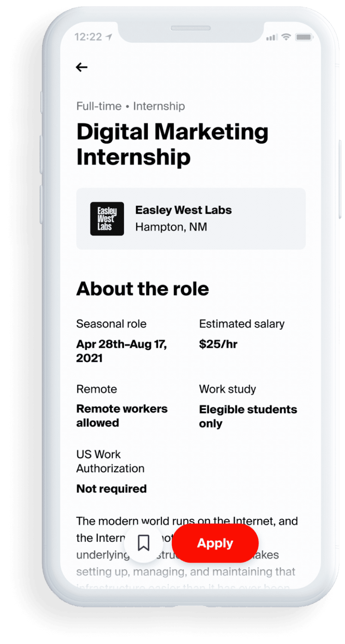Tap the Wi-Fi status icon
This screenshot has height=644, width=345.
(x=287, y=37)
